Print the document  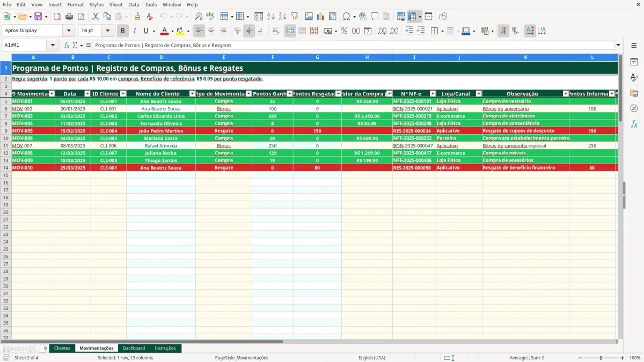click(x=69, y=17)
